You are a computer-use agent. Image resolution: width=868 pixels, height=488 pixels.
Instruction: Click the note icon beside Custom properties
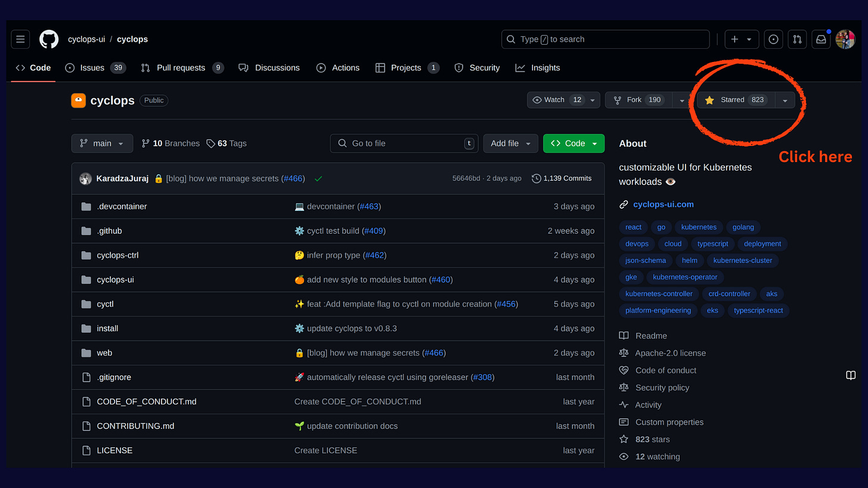[x=624, y=422]
